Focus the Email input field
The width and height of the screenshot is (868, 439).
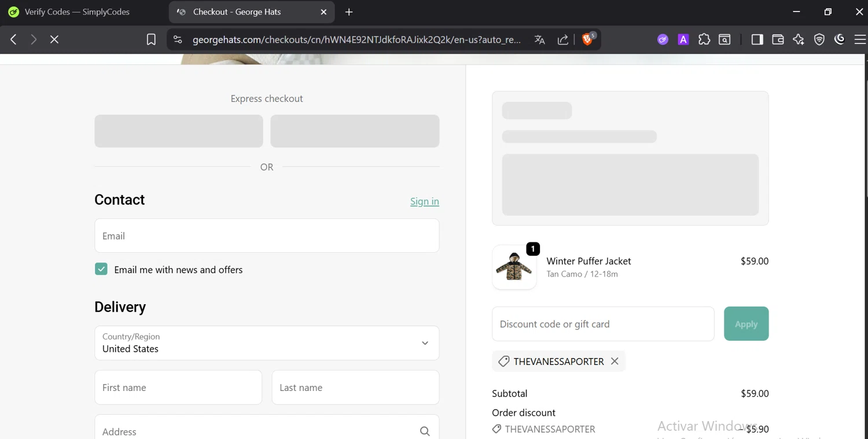pyautogui.click(x=267, y=235)
